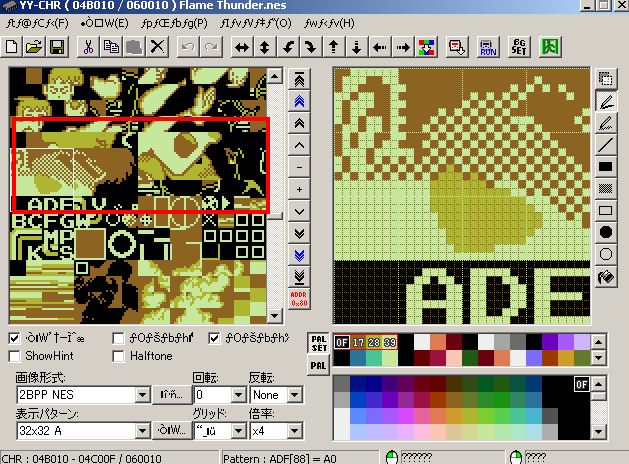Select palette color 0F swatch
Image resolution: width=629 pixels, height=464 pixels.
(342, 342)
